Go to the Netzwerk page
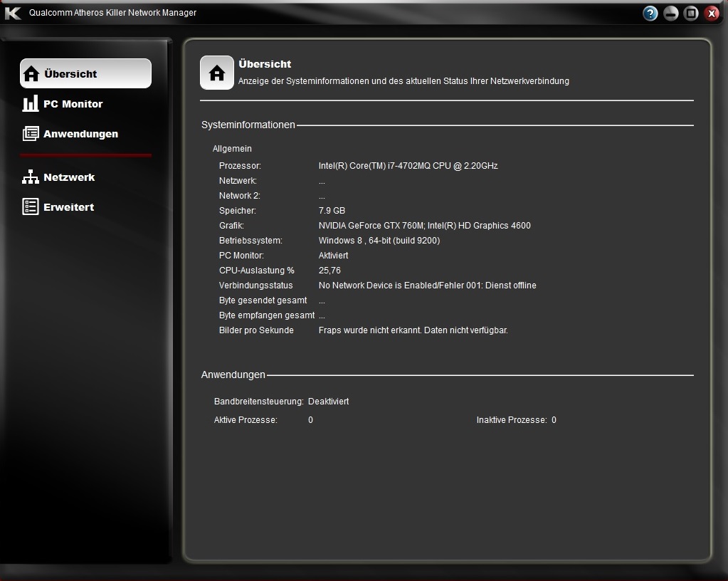Image resolution: width=728 pixels, height=581 pixels. click(x=58, y=177)
